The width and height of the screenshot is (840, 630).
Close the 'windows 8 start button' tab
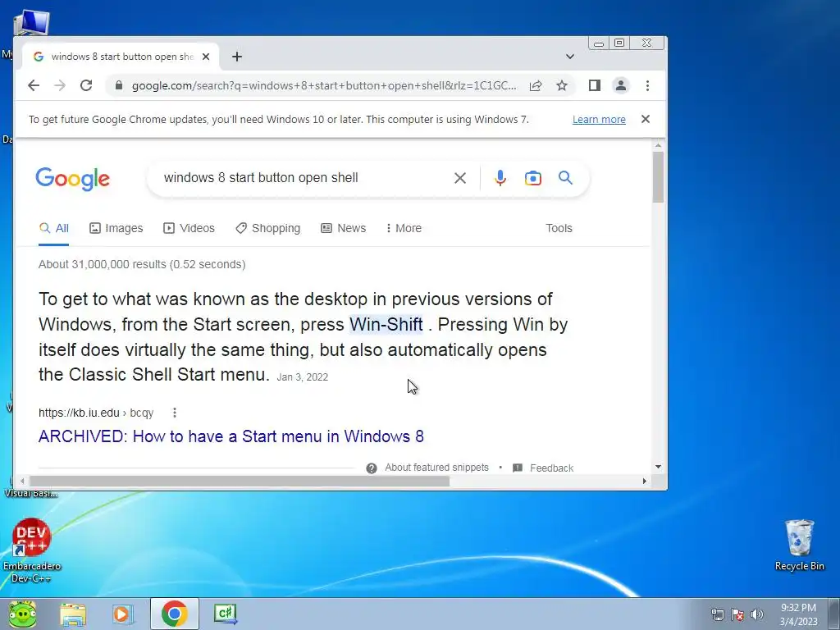tap(206, 57)
